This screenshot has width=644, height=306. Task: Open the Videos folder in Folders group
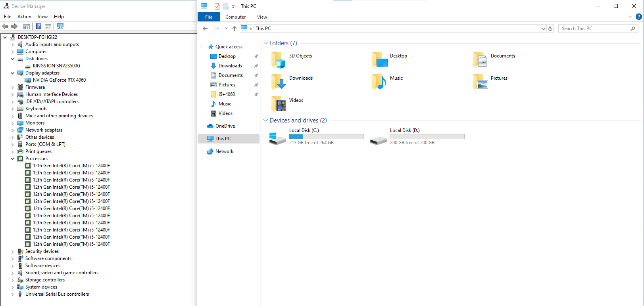coord(279,105)
